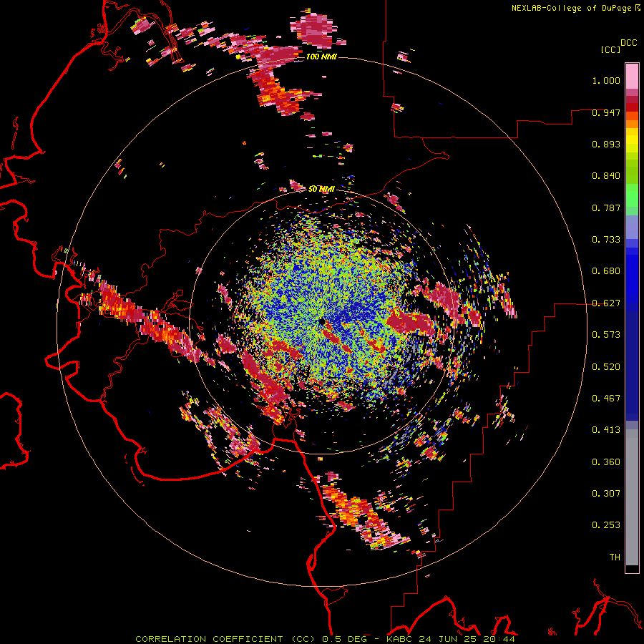Pick the light pink swatch of the color bar
Viewport: 644px width, 644px height.
pyautogui.click(x=632, y=77)
